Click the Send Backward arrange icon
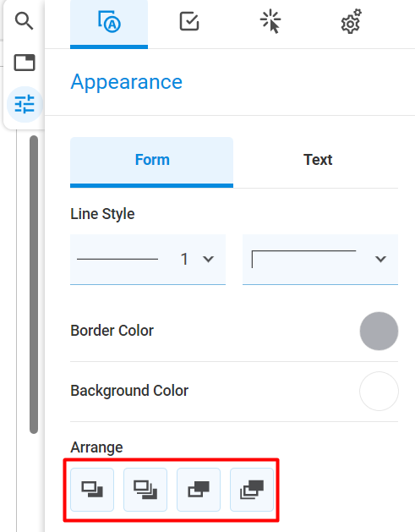415x532 pixels. point(92,489)
